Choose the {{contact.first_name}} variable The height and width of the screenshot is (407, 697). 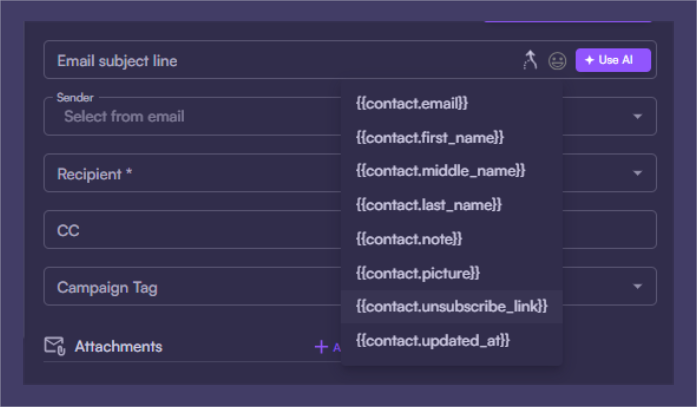point(430,136)
